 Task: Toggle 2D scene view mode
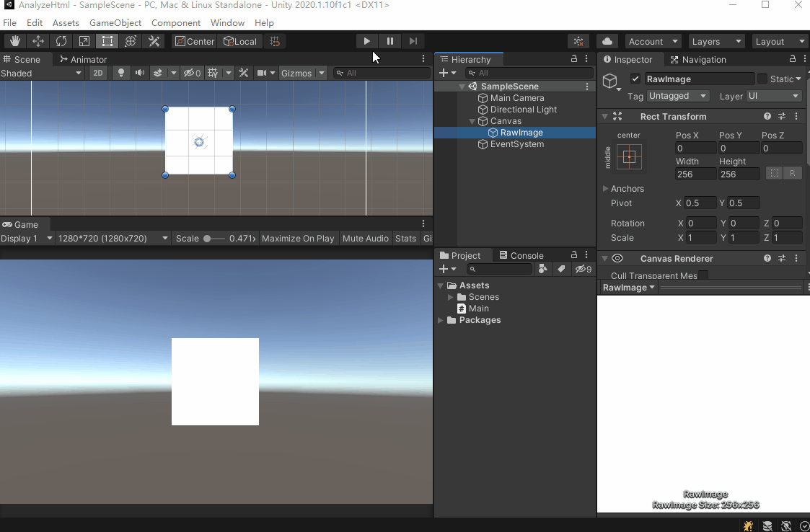click(x=97, y=73)
